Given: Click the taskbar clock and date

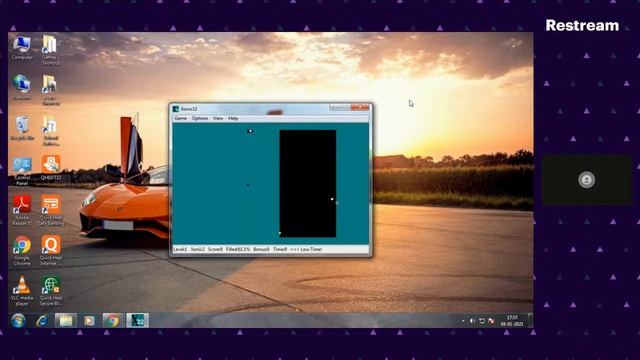Looking at the screenshot, I should (512, 320).
